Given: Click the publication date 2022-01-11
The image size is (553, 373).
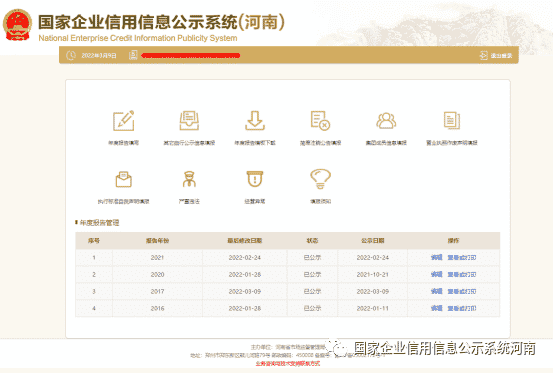Looking at the screenshot, I should point(372,308).
